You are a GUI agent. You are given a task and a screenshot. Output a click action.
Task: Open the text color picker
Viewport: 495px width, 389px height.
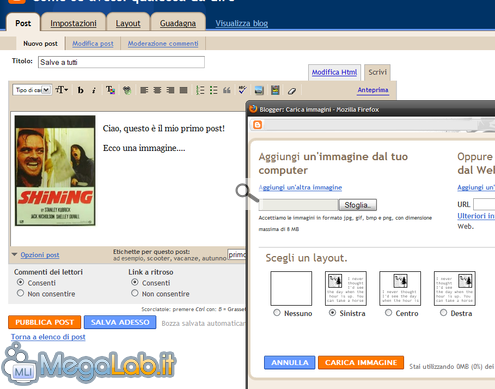tap(110, 90)
